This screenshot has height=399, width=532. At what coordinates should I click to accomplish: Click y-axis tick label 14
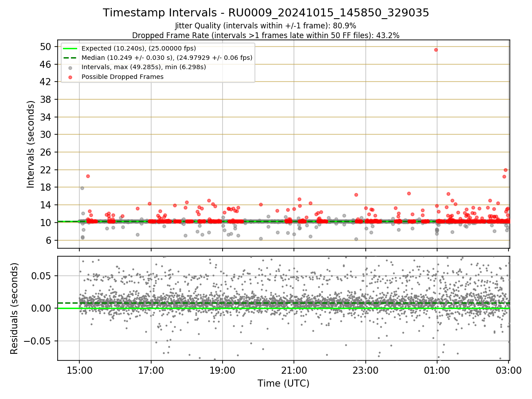[46, 205]
